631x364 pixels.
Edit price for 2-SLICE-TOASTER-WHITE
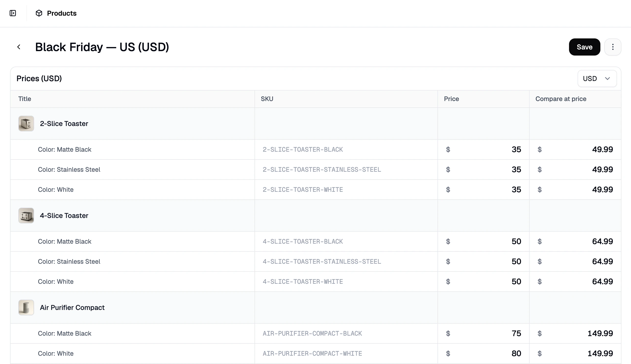483,190
